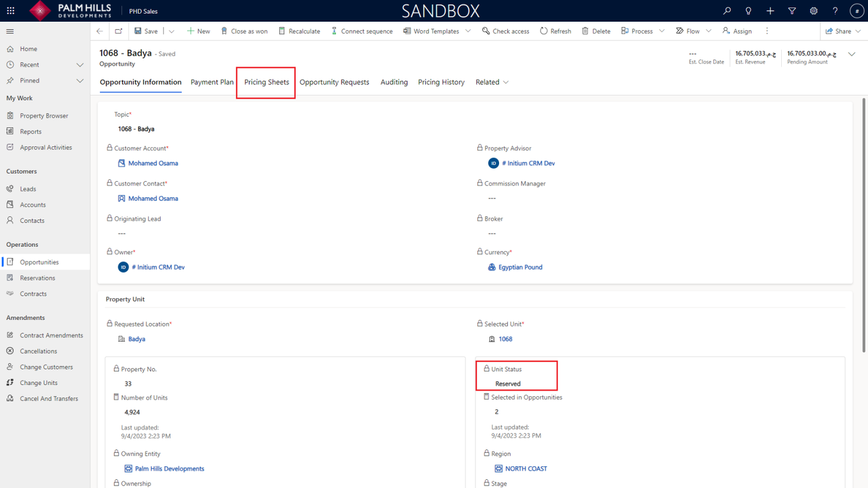
Task: Open the app launcher waffle icon
Action: click(11, 11)
